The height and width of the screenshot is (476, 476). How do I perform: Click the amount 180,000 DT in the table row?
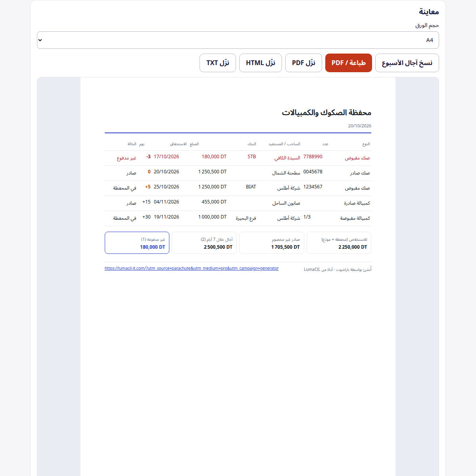pos(214,157)
